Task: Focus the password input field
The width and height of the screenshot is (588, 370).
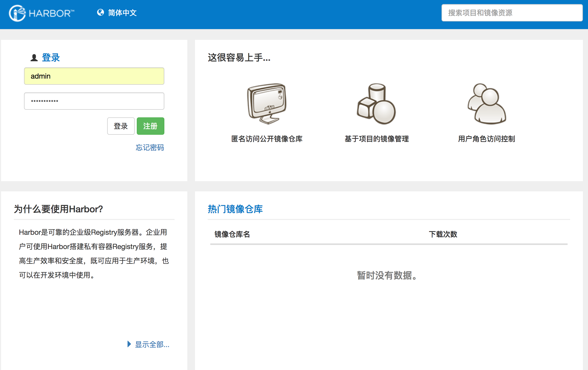Action: (94, 101)
